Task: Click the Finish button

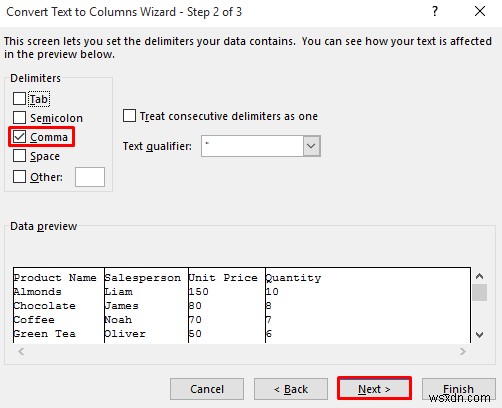Action: point(459,389)
